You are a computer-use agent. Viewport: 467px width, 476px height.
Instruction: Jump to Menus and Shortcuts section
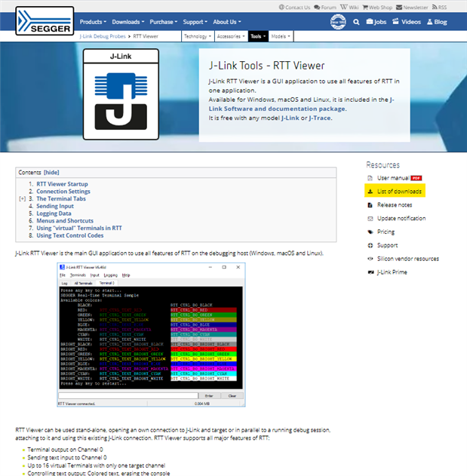click(65, 221)
